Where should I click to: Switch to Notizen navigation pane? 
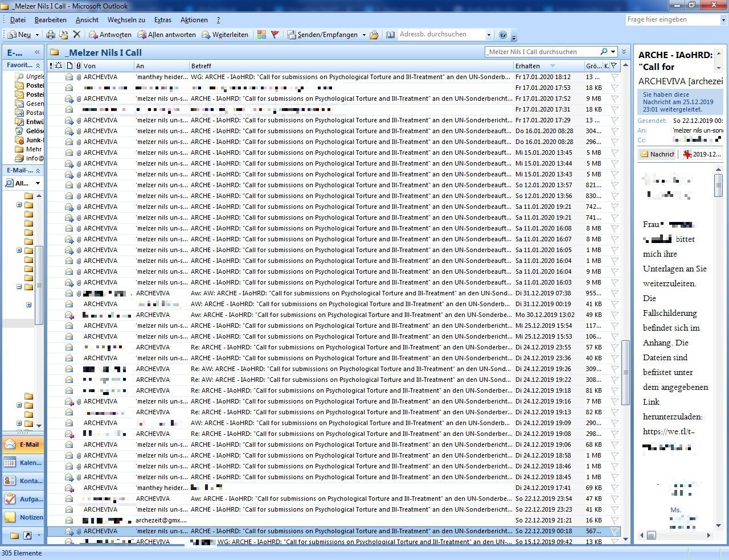click(x=23, y=517)
